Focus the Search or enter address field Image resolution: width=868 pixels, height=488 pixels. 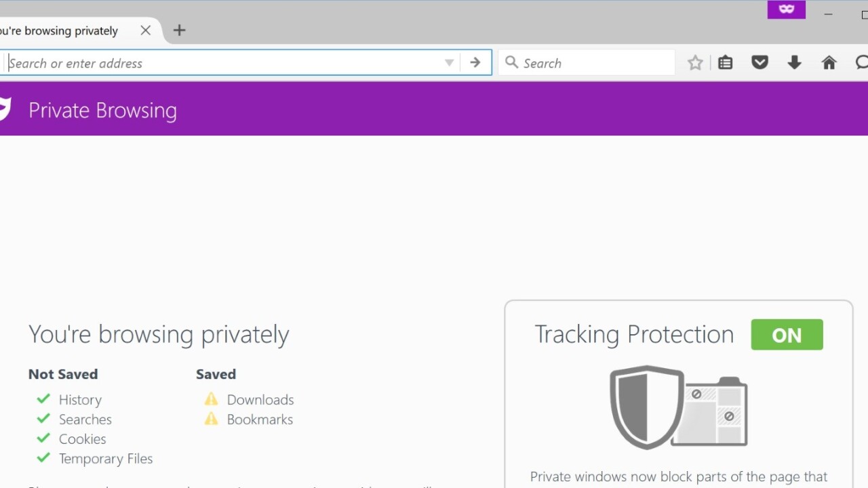click(224, 63)
